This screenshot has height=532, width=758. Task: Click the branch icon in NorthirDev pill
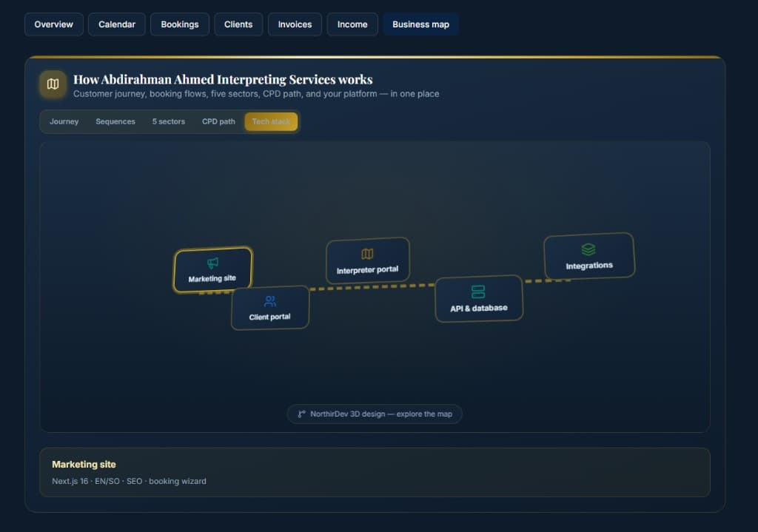[x=302, y=414]
